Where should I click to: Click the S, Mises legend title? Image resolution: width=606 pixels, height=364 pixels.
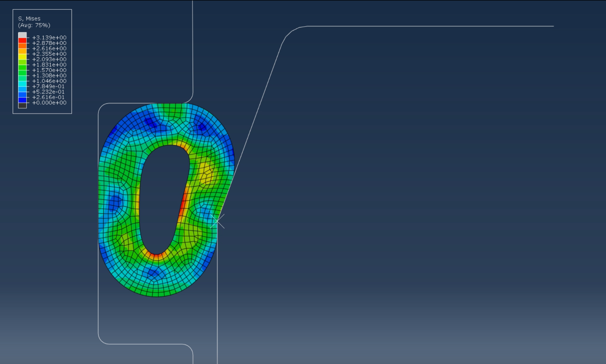click(x=29, y=19)
